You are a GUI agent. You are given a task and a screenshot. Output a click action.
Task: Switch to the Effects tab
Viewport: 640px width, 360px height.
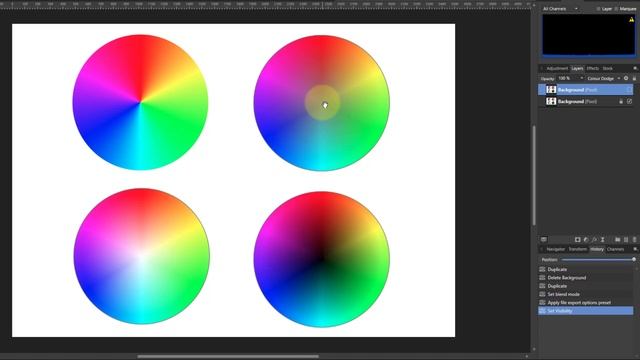[593, 68]
